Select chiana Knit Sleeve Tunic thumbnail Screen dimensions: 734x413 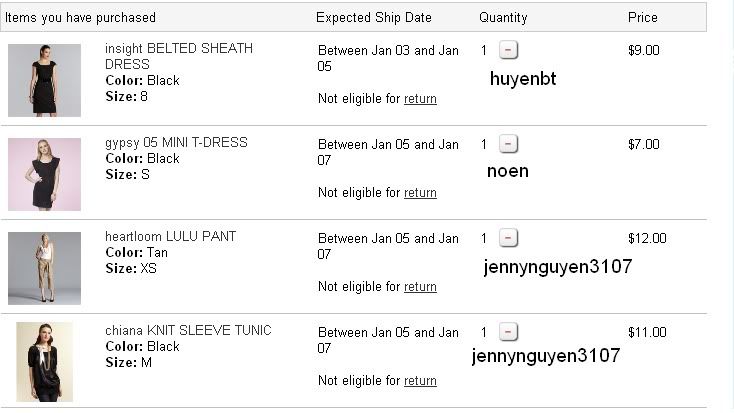click(44, 362)
